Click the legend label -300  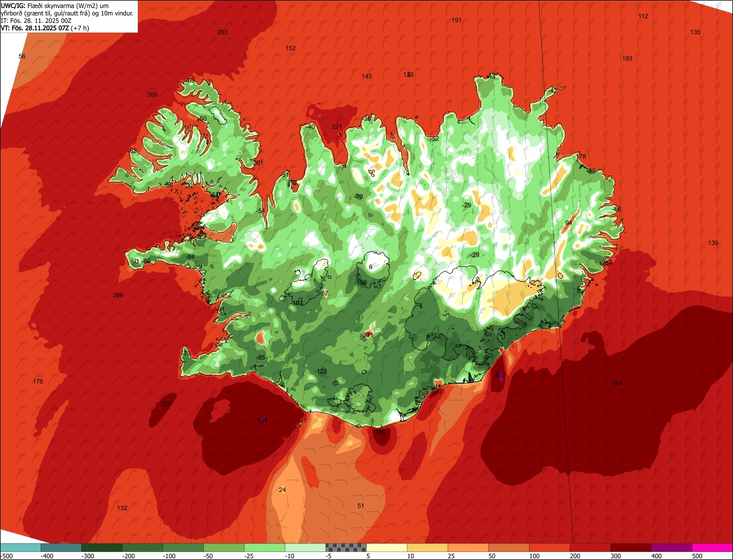[88, 556]
